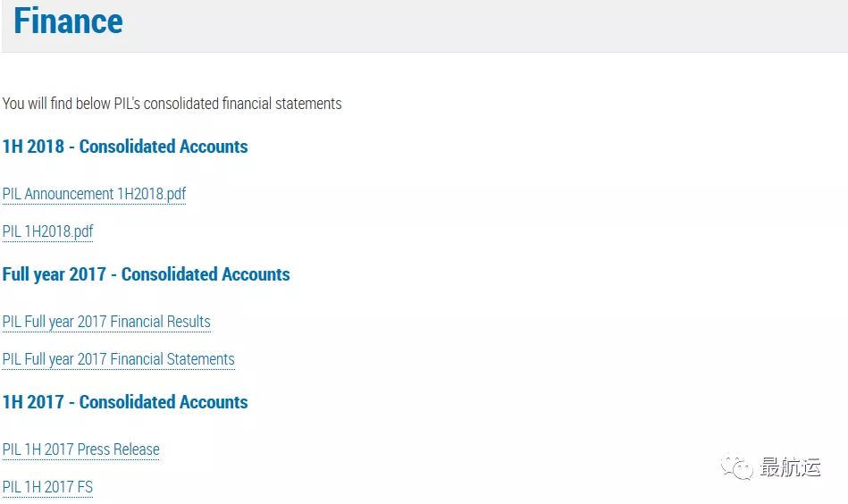View the first-half 2018 announcement PDF

coord(94,194)
